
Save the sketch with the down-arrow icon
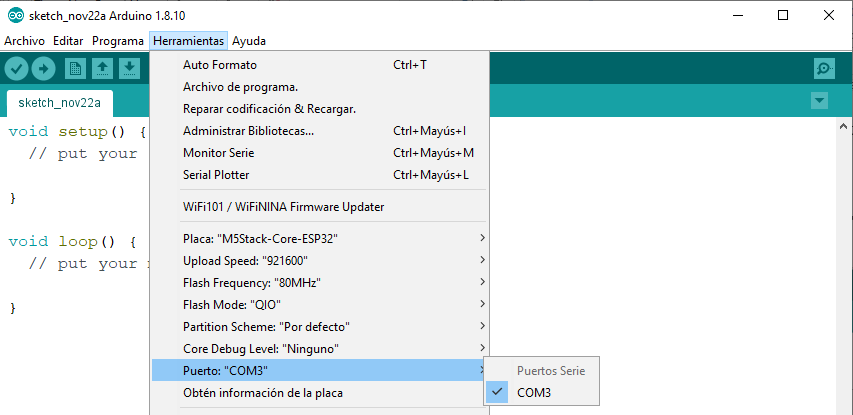click(x=129, y=69)
